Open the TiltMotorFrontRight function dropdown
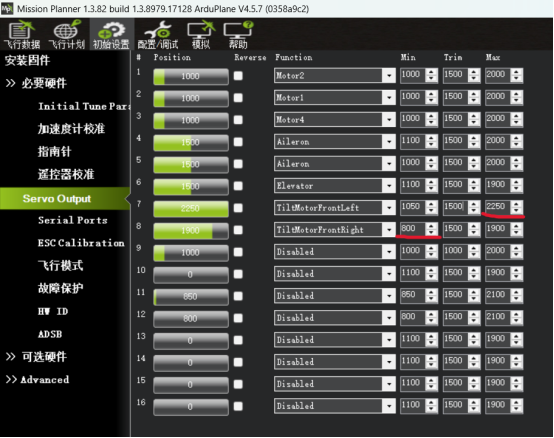This screenshot has width=554, height=438. (x=389, y=230)
